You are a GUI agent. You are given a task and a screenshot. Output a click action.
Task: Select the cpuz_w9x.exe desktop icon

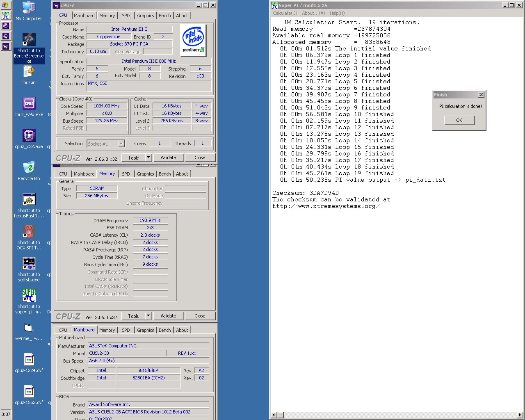tap(29, 107)
